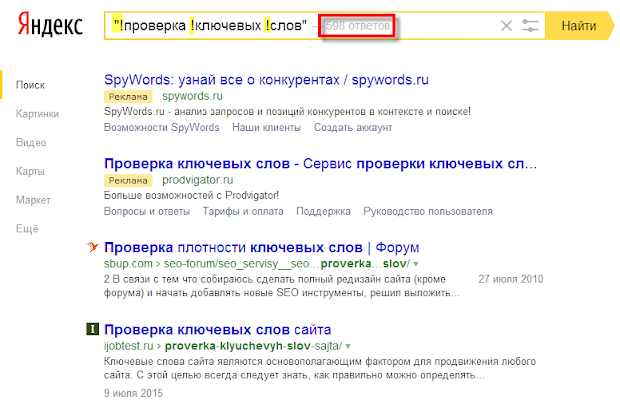The height and width of the screenshot is (408, 620).
Task: Open Тарифы и оплата sitelink
Action: [x=243, y=212]
